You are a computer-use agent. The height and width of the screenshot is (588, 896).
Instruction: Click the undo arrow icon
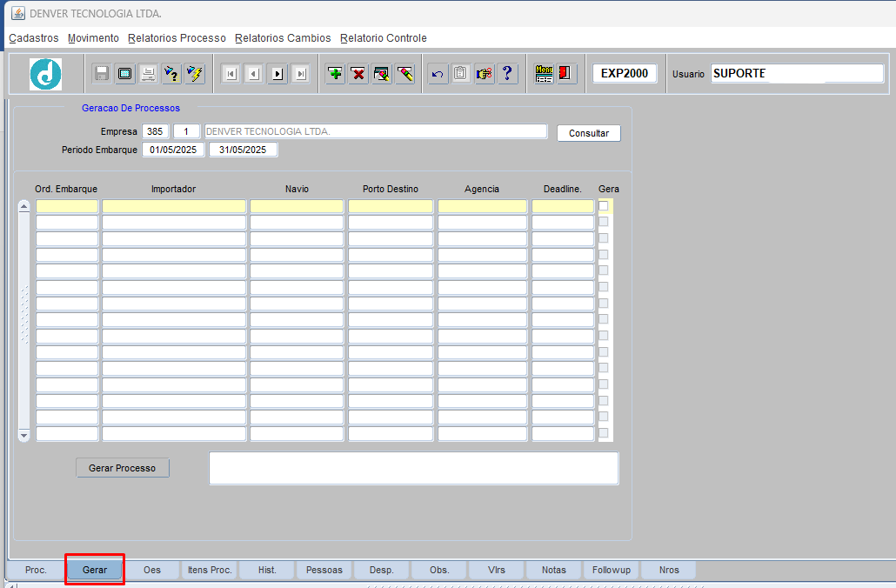point(438,74)
